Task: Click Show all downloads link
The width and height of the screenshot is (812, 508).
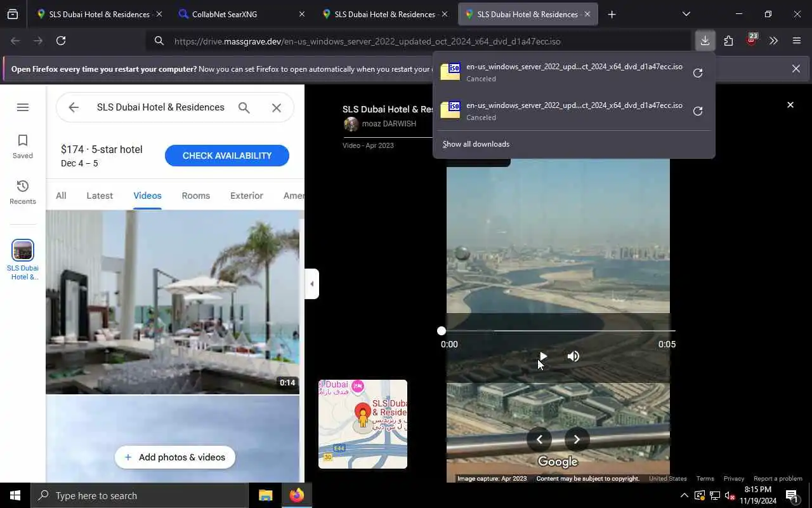Action: (476, 144)
